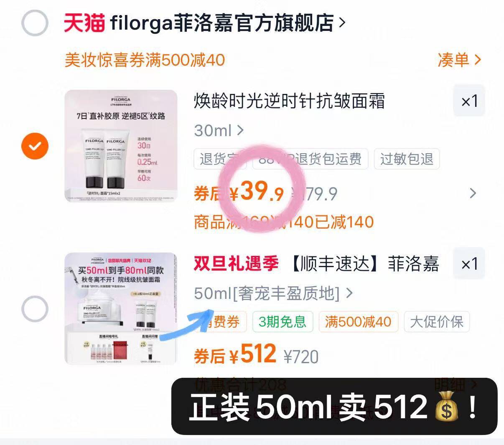Open the 50ml cream product thumbnail

[121, 309]
